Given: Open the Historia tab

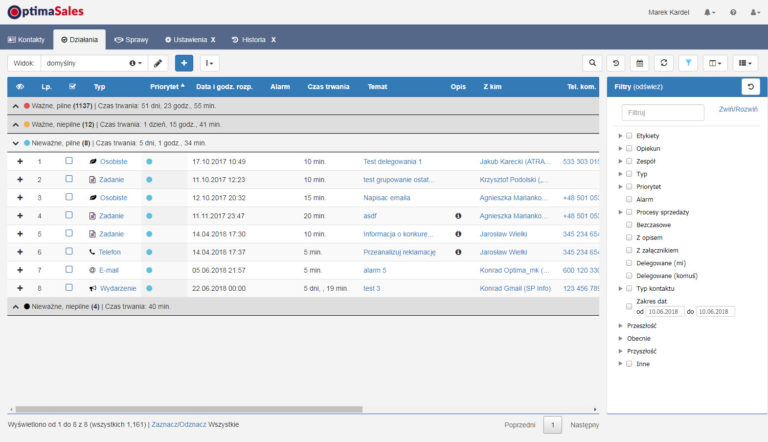Looking at the screenshot, I should (x=249, y=40).
